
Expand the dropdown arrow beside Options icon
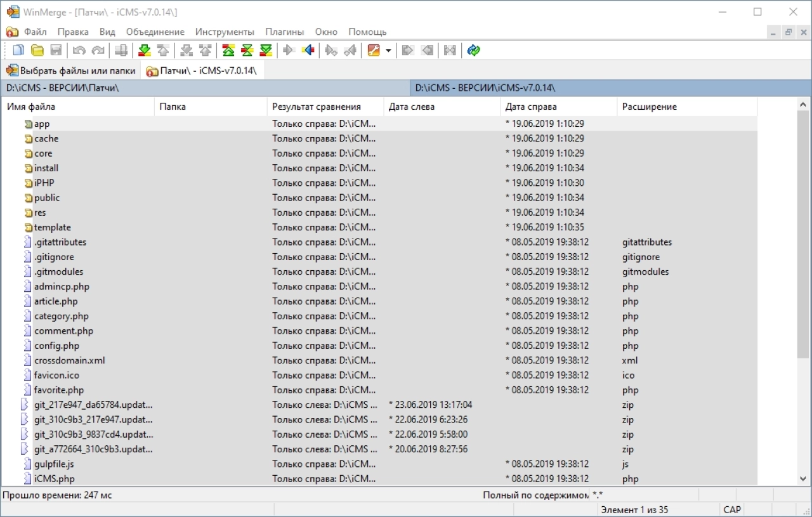388,50
